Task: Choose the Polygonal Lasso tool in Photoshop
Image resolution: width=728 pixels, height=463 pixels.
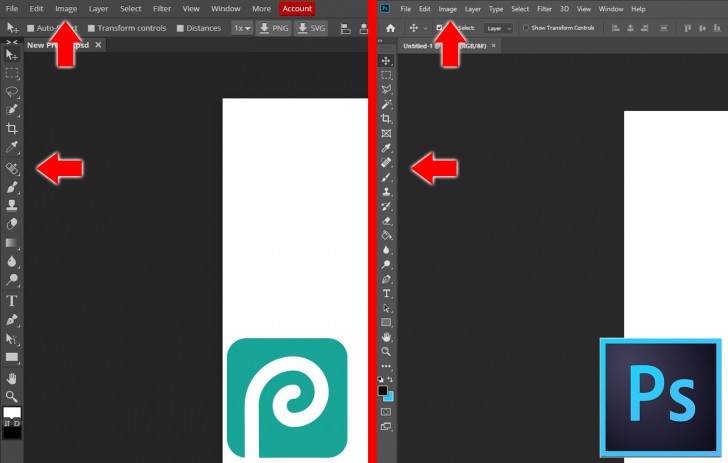Action: (386, 90)
